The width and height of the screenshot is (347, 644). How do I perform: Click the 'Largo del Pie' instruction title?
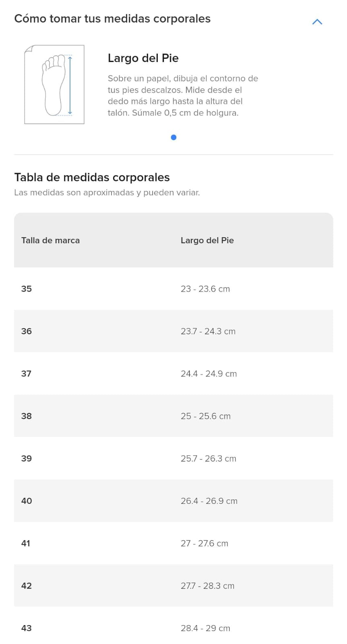[143, 58]
